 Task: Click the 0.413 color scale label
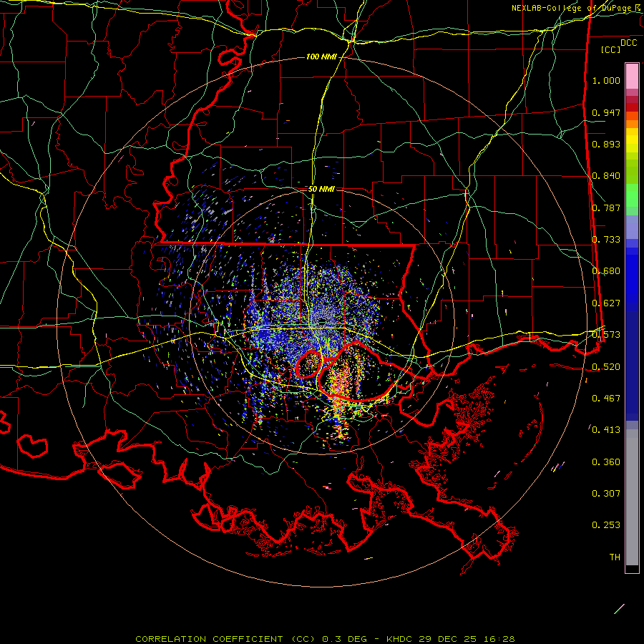[x=606, y=430]
